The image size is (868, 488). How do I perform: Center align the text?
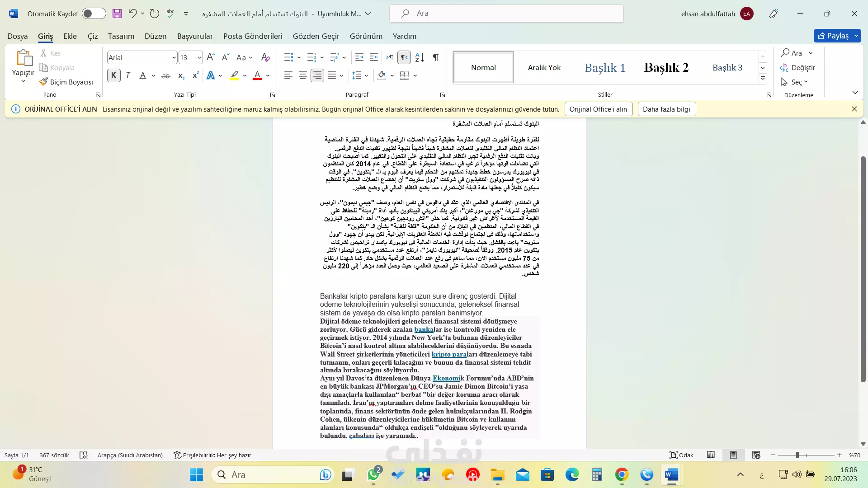click(303, 75)
